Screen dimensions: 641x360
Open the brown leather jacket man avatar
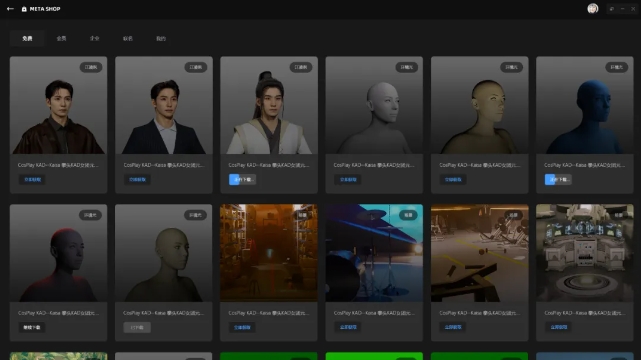coord(58,105)
